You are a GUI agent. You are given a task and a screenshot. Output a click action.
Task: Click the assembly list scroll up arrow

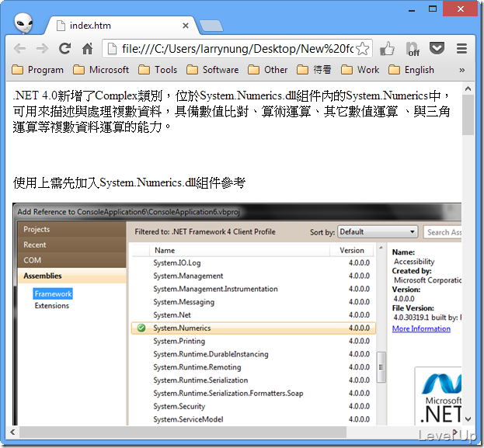tap(381, 248)
